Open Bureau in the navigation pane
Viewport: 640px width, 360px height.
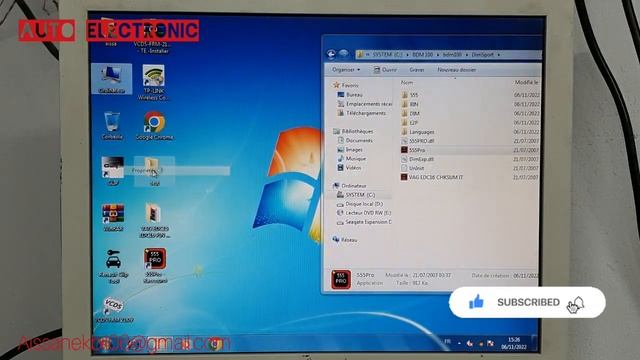coord(350,95)
